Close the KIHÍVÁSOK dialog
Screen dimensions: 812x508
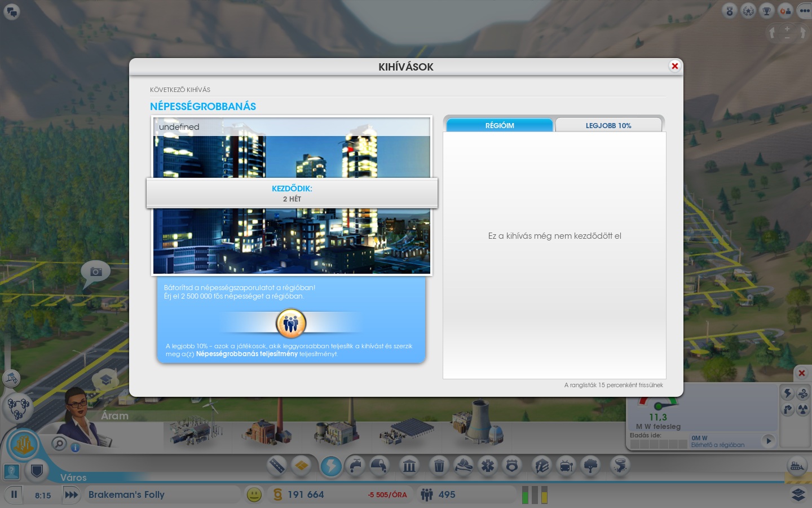tap(674, 66)
